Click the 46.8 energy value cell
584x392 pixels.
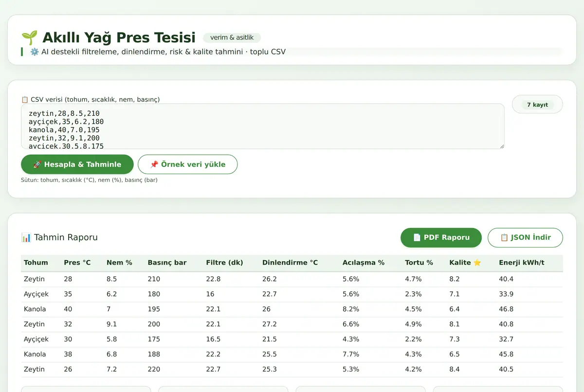pos(506,309)
